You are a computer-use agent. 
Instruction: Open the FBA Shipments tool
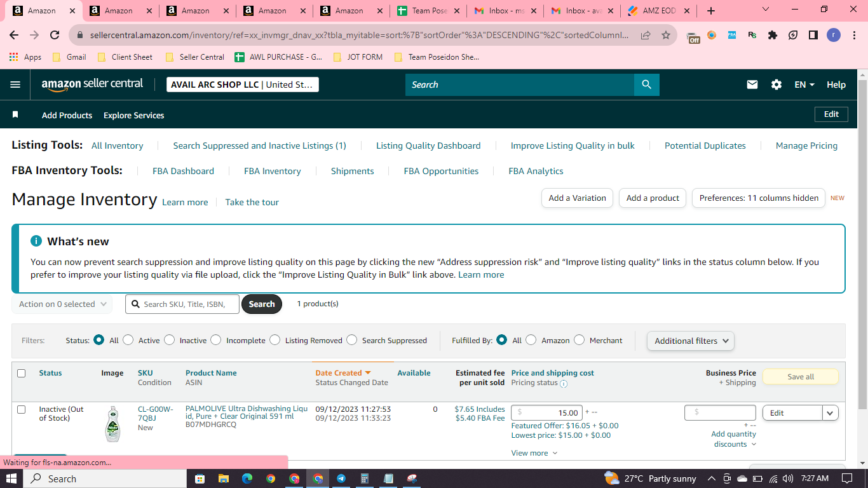(x=352, y=171)
